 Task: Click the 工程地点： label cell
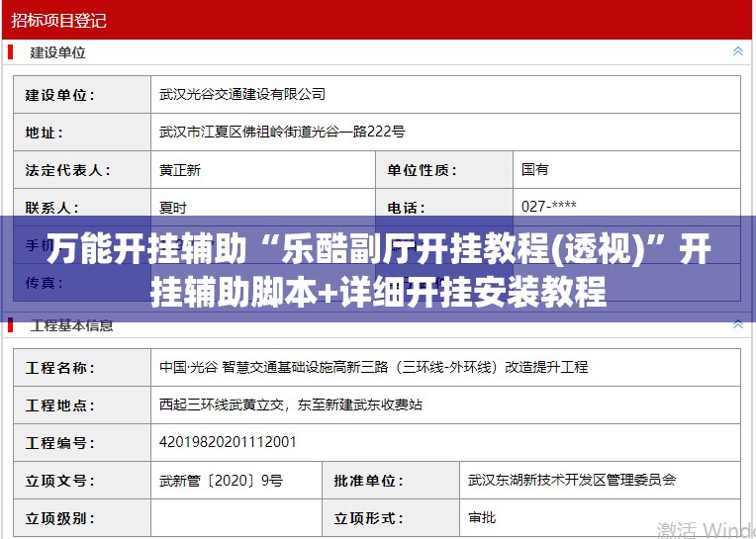click(x=82, y=405)
